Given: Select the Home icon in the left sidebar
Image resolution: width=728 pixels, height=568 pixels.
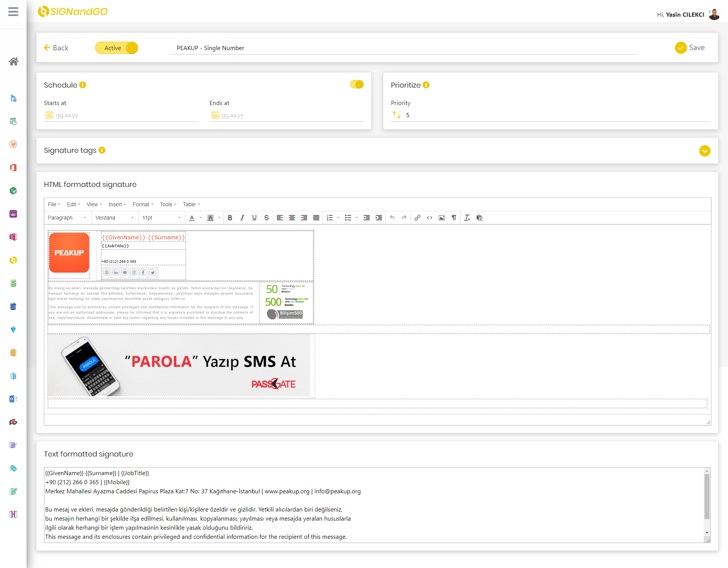Looking at the screenshot, I should (x=13, y=61).
